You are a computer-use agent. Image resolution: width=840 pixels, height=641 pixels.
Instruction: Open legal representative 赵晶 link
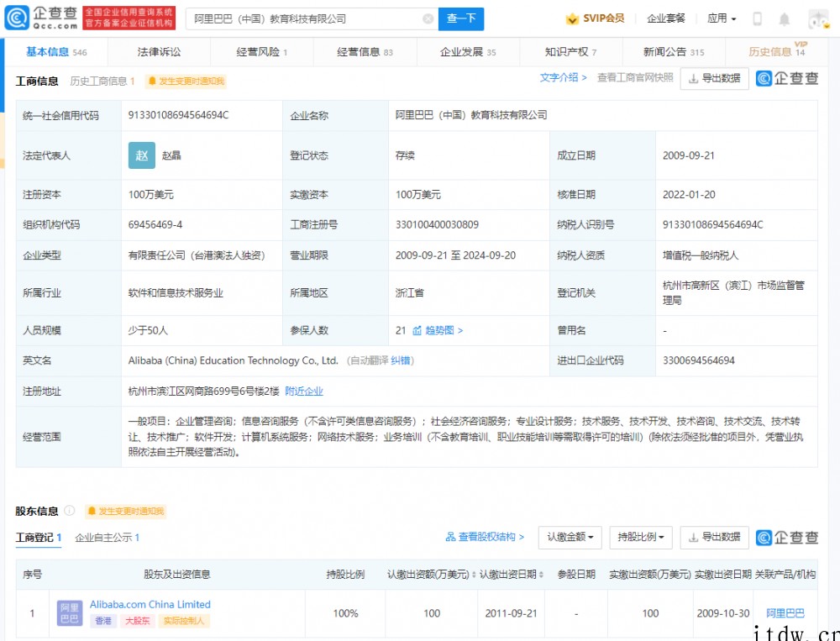[171, 155]
